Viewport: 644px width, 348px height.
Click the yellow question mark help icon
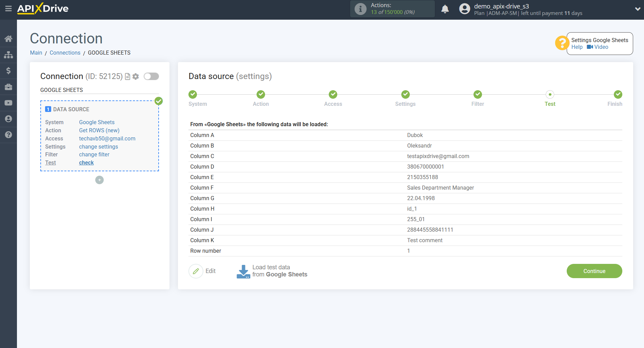(x=562, y=43)
